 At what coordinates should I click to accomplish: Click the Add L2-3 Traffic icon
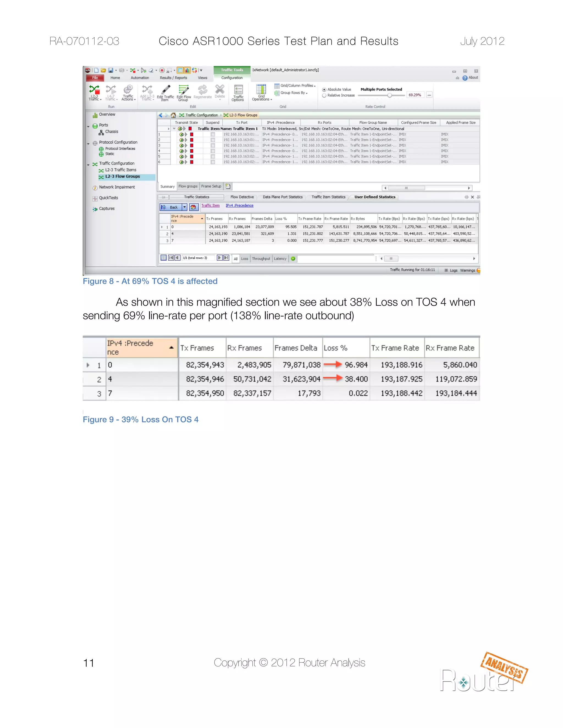tap(147, 89)
